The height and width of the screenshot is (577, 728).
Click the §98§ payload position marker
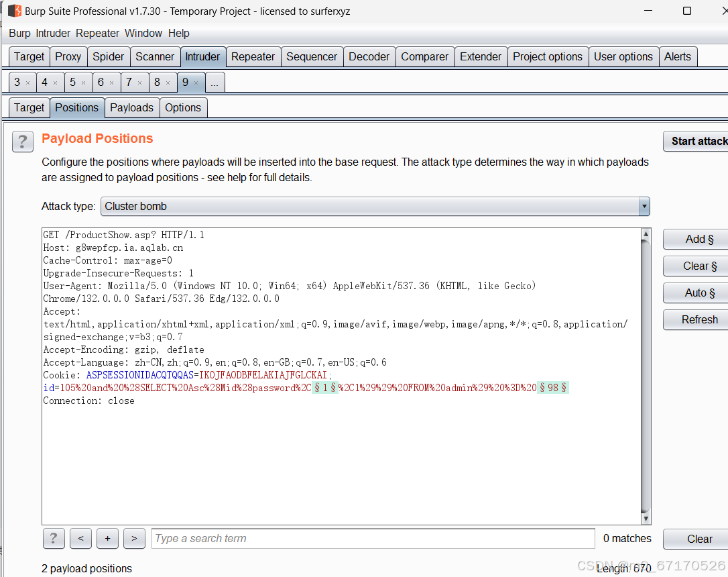[553, 388]
